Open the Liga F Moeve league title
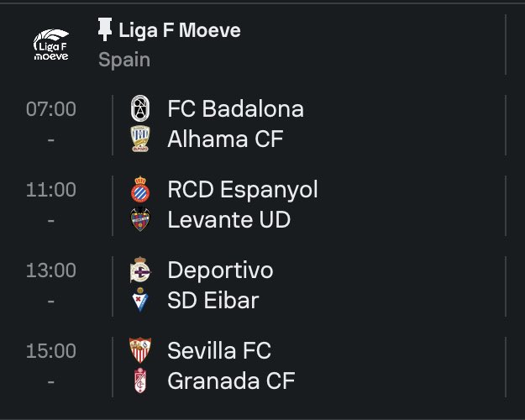The width and height of the screenshot is (525, 420). click(179, 31)
